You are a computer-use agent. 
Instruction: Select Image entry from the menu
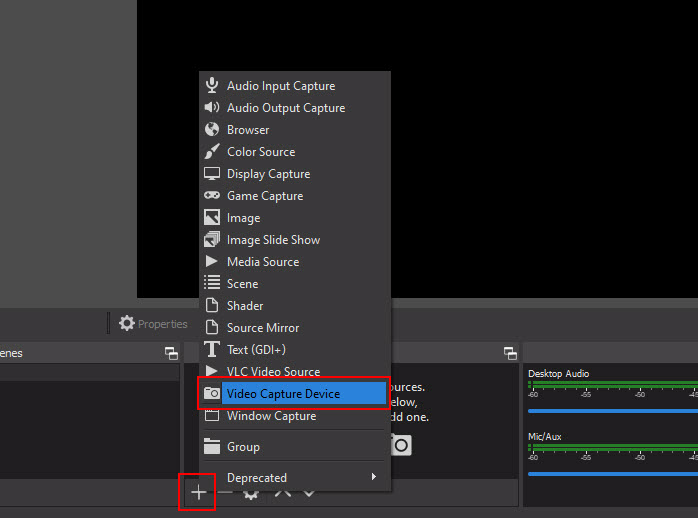pos(294,218)
